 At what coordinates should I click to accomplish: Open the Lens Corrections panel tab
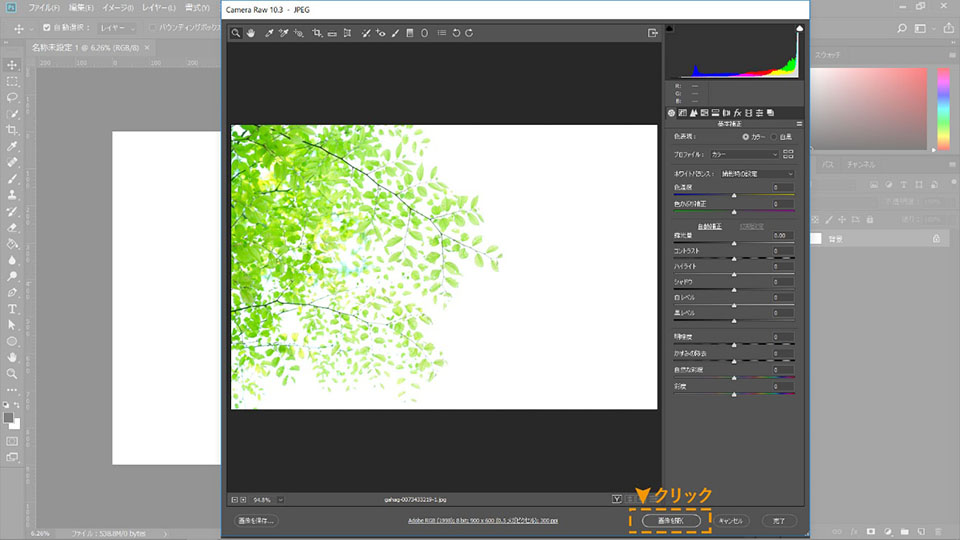tap(726, 113)
